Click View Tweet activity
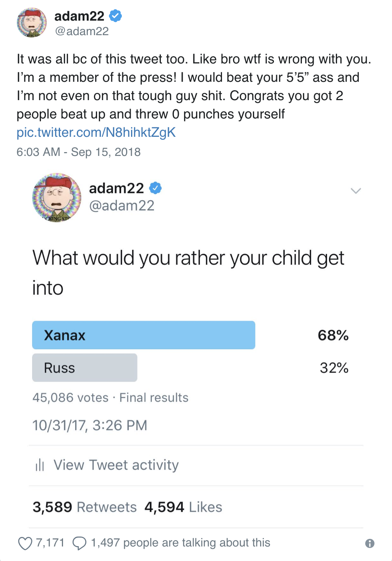The height and width of the screenshot is (561, 392). pyautogui.click(x=116, y=465)
